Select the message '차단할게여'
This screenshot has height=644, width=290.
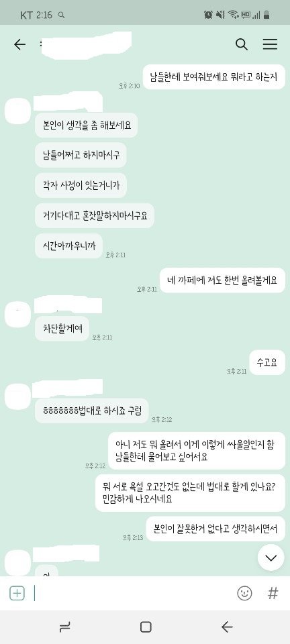tap(62, 328)
